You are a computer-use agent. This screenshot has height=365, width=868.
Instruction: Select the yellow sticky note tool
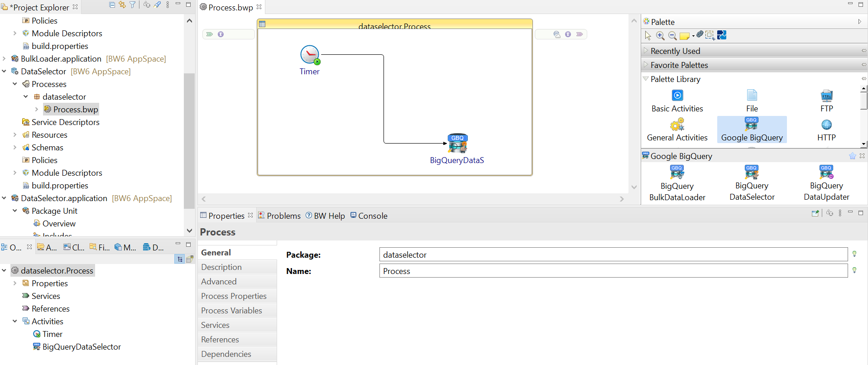click(x=684, y=36)
